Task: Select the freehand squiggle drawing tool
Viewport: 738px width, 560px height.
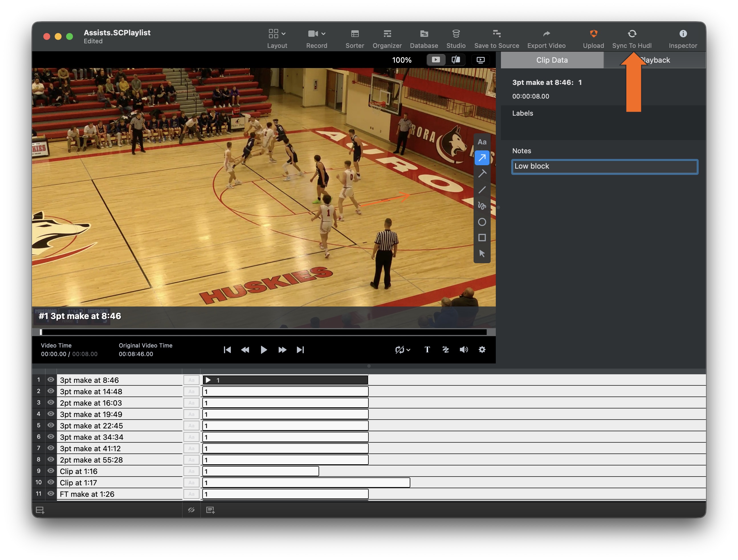Action: pyautogui.click(x=482, y=206)
